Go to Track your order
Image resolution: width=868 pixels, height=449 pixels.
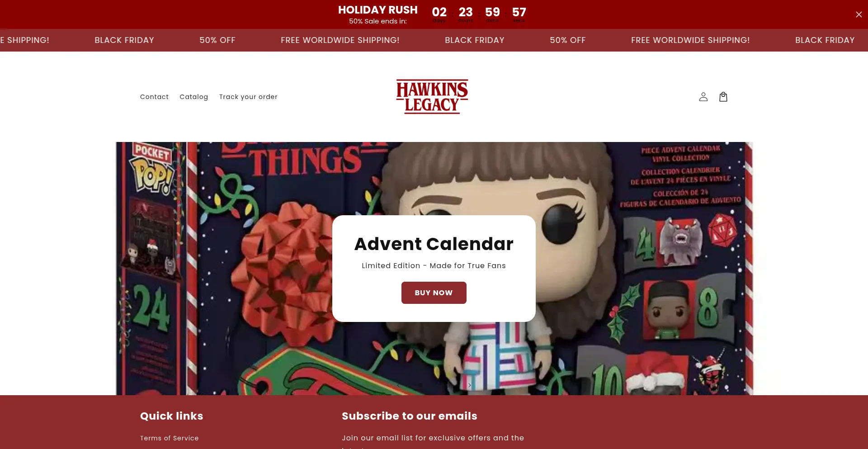(x=248, y=97)
